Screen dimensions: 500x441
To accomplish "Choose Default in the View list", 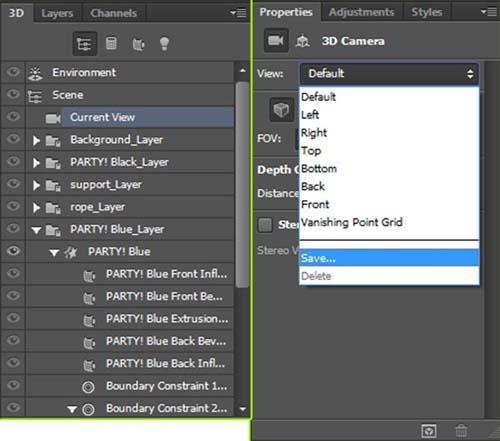I will point(389,97).
